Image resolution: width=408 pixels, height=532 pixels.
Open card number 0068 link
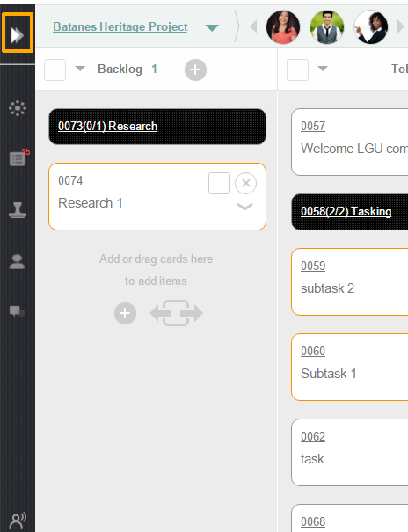click(x=313, y=521)
